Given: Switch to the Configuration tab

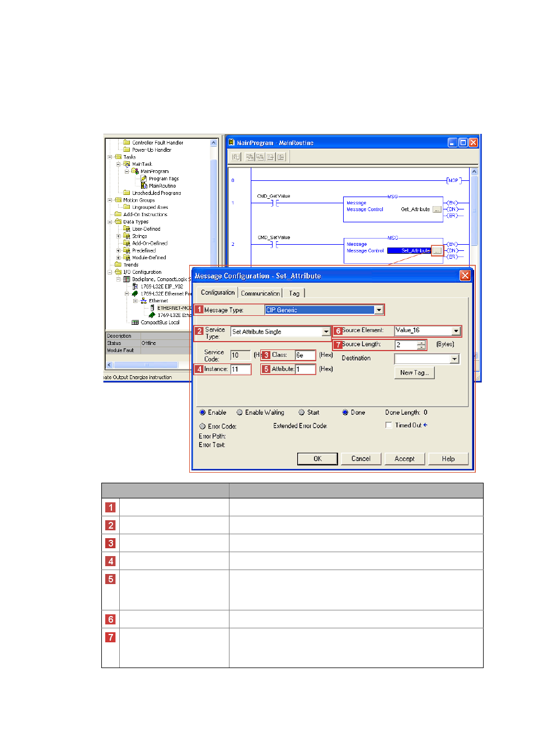Looking at the screenshot, I should (x=218, y=292).
